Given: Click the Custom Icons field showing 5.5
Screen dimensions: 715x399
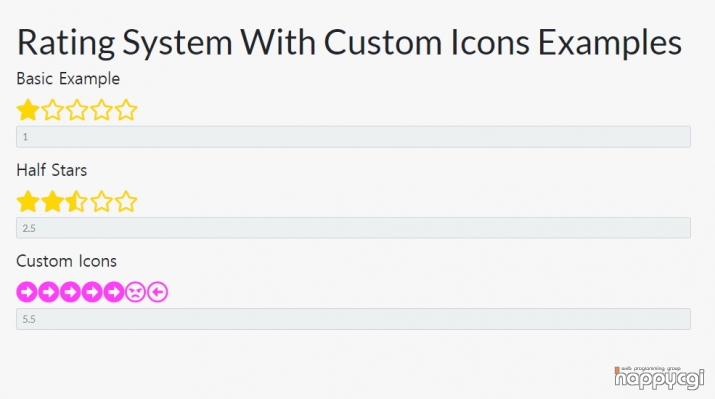Looking at the screenshot, I should click(x=353, y=319).
